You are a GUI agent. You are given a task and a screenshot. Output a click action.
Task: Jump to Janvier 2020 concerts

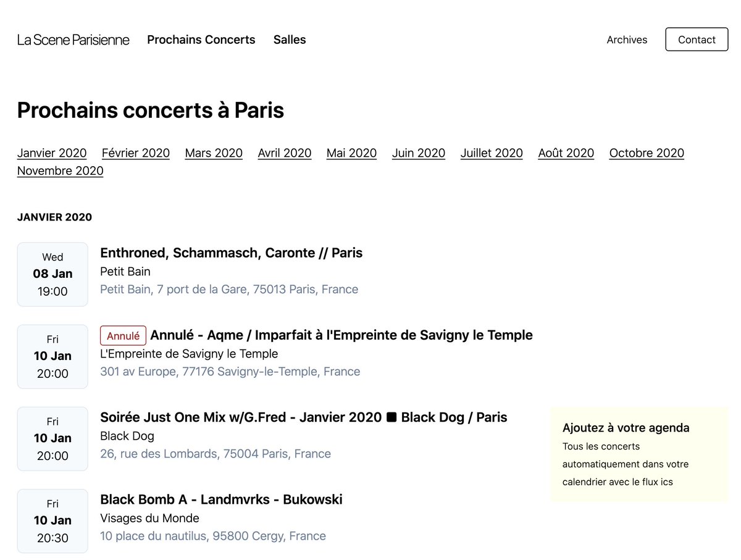click(52, 153)
